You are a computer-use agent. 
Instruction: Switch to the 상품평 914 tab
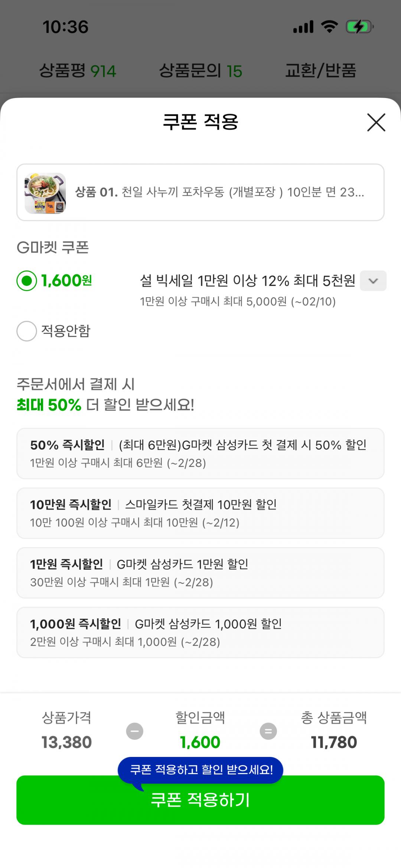78,71
